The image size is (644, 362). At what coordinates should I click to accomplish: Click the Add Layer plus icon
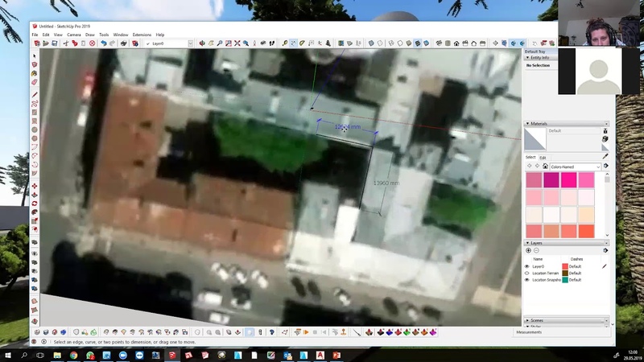coord(528,250)
